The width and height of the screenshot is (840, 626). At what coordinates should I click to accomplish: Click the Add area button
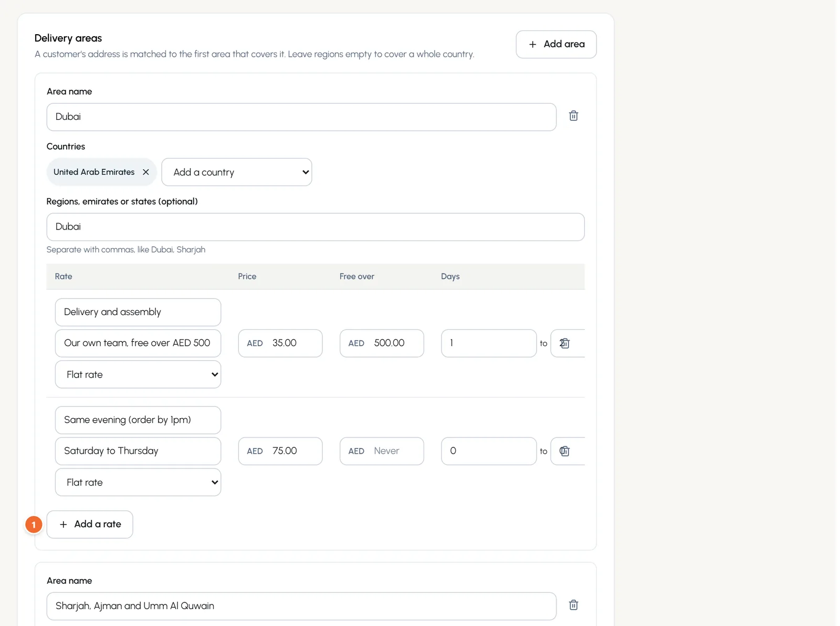[556, 44]
